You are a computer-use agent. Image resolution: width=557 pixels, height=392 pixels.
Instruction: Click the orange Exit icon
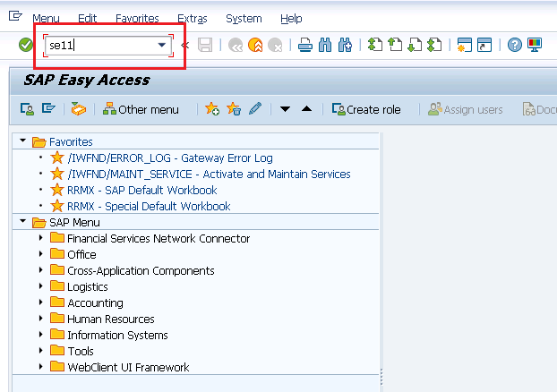(x=255, y=45)
